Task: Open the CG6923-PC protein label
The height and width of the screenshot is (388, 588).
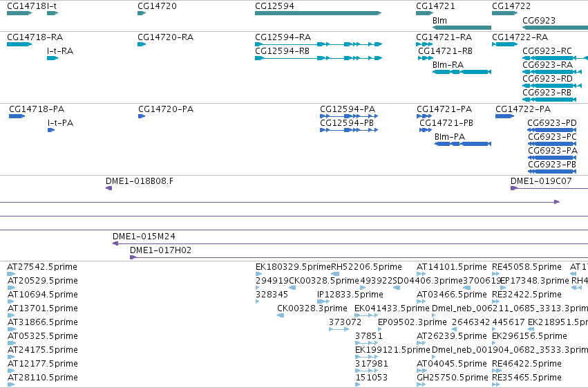Action: 552,137
